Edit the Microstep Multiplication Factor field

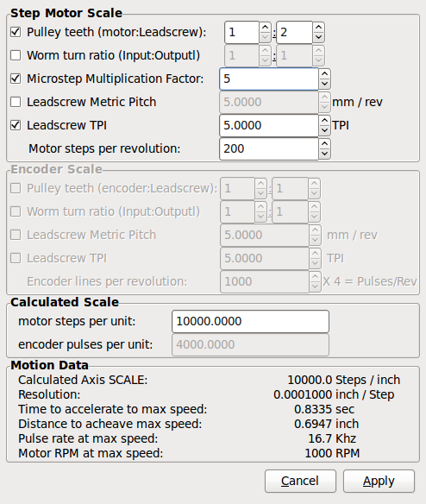(x=269, y=79)
